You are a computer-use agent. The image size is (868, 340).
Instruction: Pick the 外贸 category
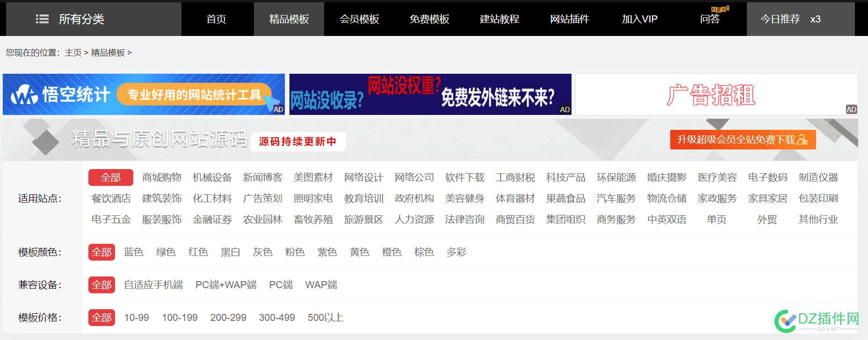tap(767, 220)
